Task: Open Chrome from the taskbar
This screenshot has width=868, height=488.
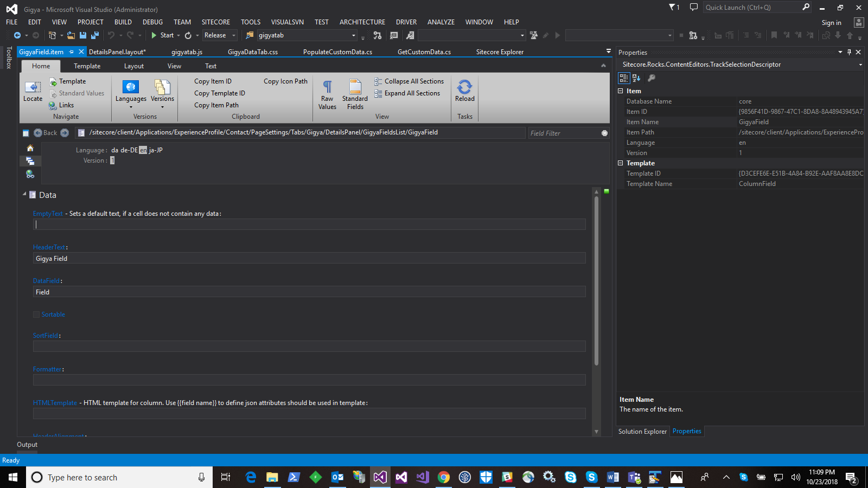Action: coord(444,477)
